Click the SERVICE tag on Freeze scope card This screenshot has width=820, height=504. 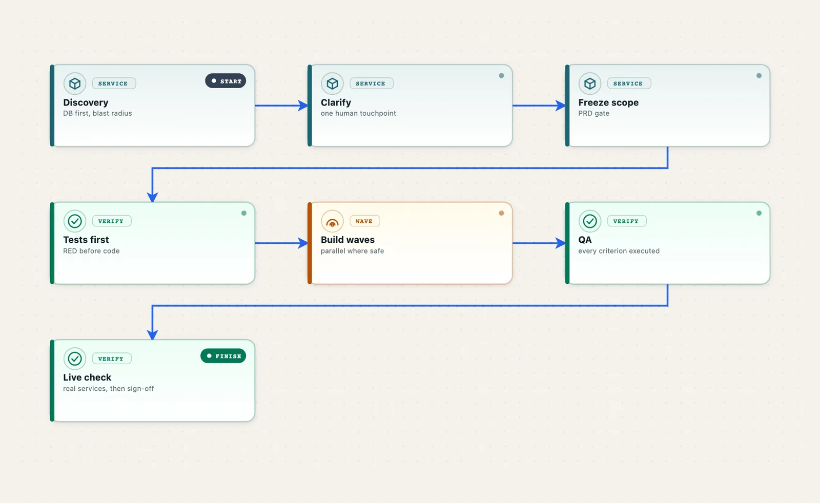pos(629,83)
